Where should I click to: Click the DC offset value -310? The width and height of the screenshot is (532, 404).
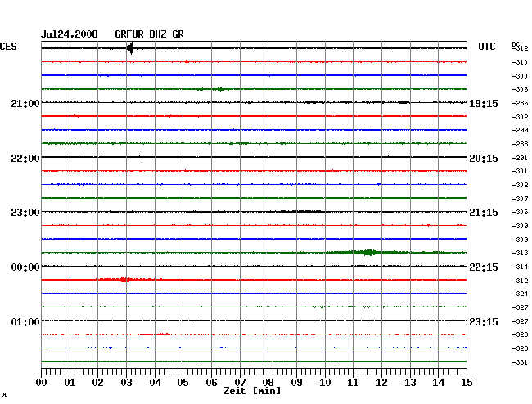pos(520,62)
